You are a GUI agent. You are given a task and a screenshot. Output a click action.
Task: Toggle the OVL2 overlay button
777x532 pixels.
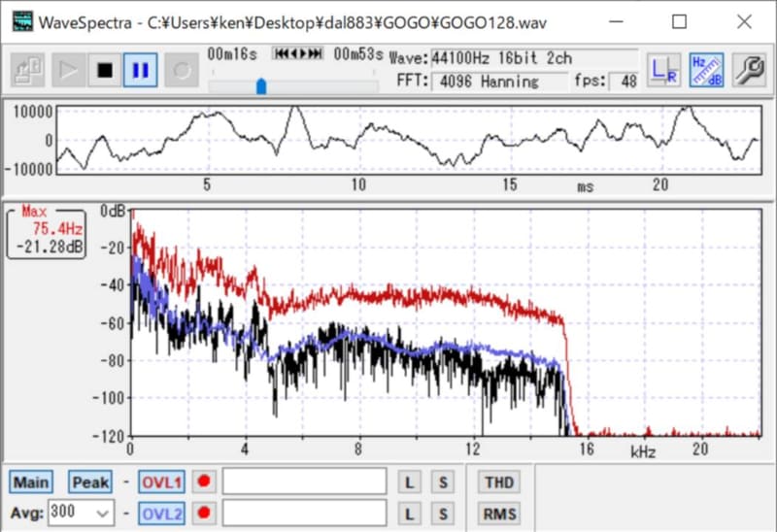click(x=161, y=514)
